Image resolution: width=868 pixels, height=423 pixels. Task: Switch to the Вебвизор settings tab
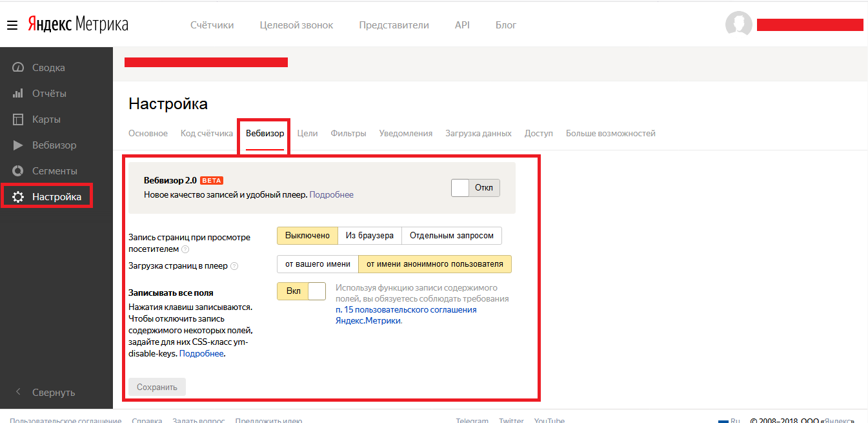pyautogui.click(x=265, y=134)
